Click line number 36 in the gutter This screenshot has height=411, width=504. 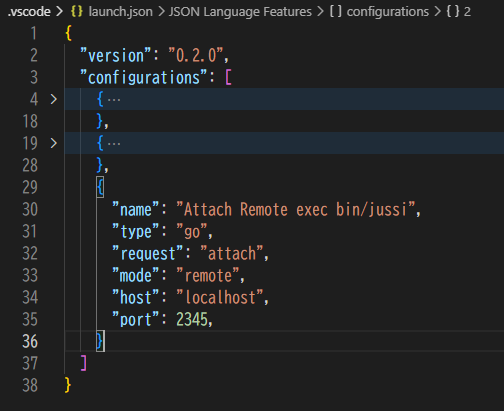point(30,341)
